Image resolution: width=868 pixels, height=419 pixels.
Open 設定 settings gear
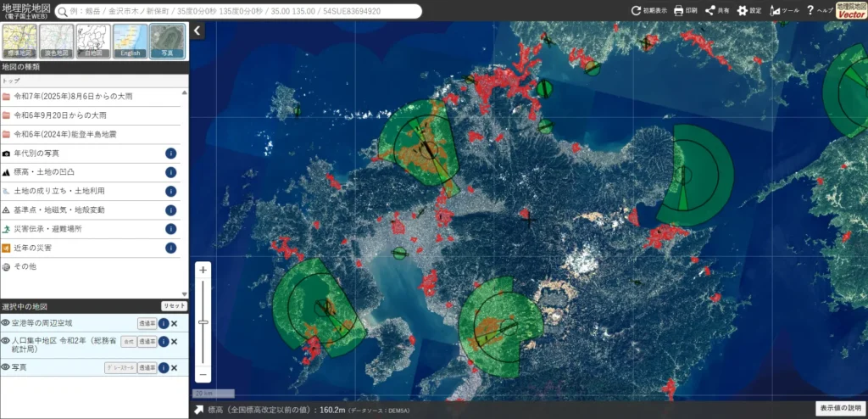point(743,11)
